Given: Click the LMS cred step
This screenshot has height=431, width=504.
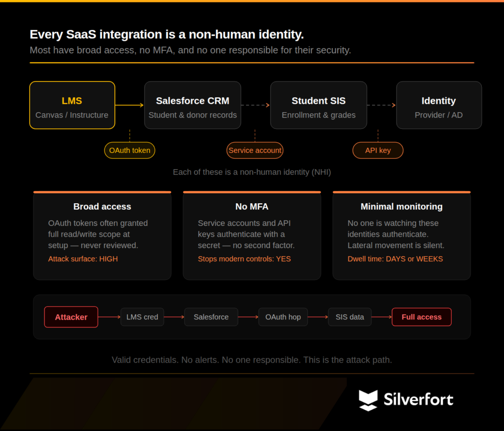Looking at the screenshot, I should (142, 317).
